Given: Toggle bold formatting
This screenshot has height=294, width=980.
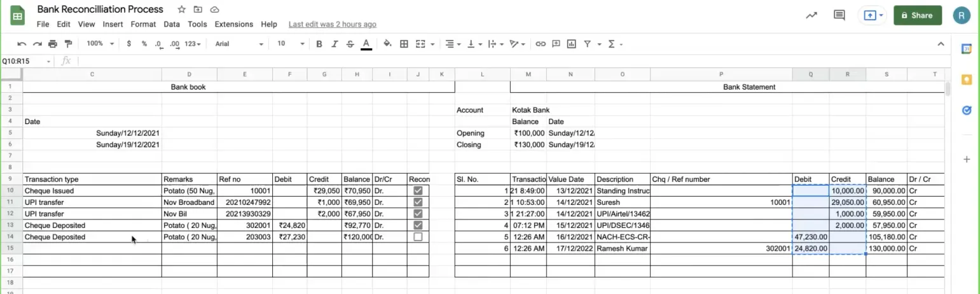Looking at the screenshot, I should pyautogui.click(x=319, y=44).
